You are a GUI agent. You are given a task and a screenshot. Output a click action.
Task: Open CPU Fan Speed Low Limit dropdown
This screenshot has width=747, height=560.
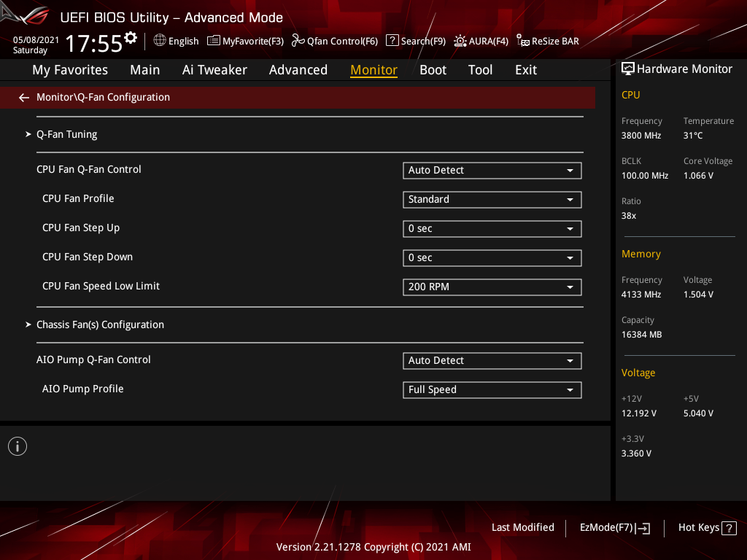coord(492,287)
